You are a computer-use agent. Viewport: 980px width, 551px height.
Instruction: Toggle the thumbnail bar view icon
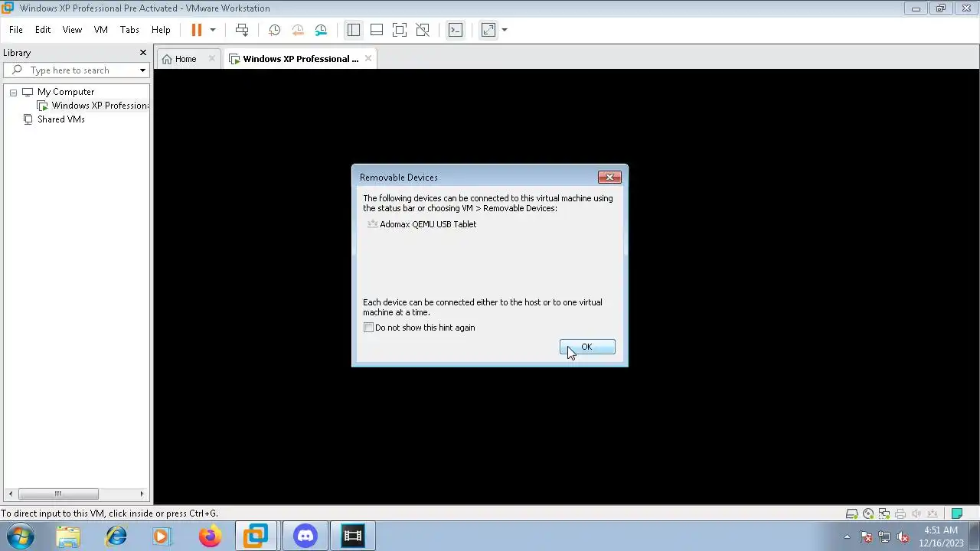click(377, 30)
